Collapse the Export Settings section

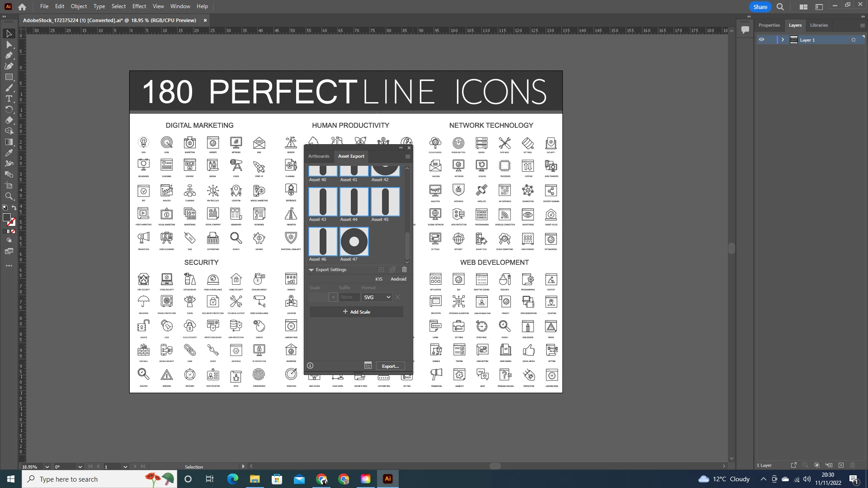click(311, 270)
